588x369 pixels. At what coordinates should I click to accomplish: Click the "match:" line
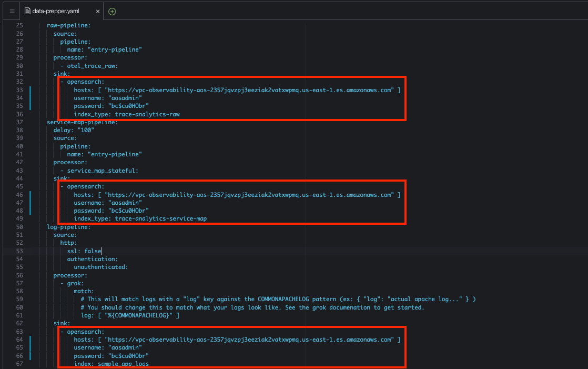coord(84,291)
